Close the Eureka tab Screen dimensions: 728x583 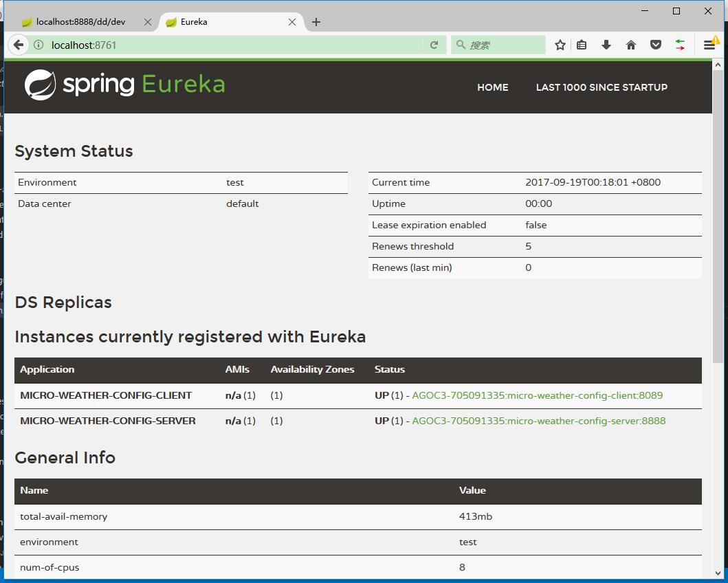[x=292, y=22]
